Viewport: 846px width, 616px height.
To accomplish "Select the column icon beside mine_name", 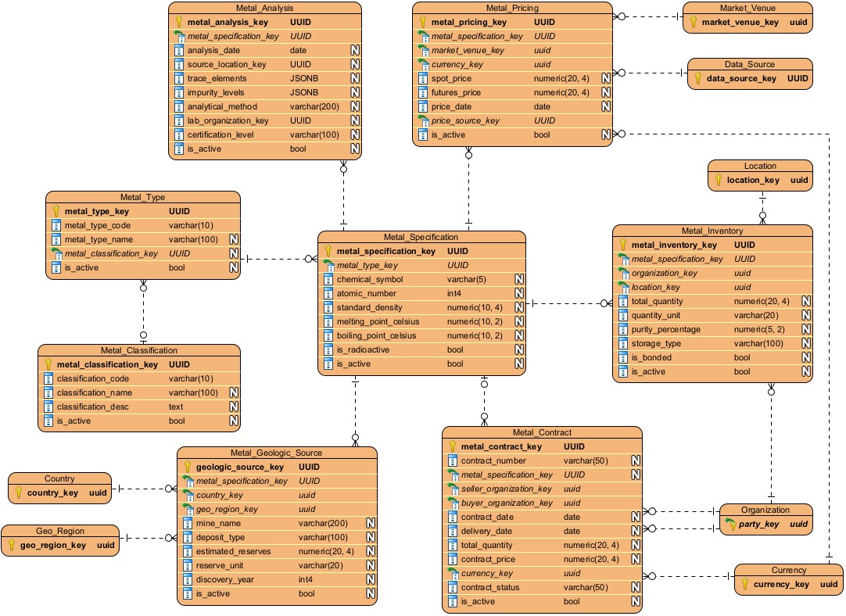I will click(x=188, y=524).
